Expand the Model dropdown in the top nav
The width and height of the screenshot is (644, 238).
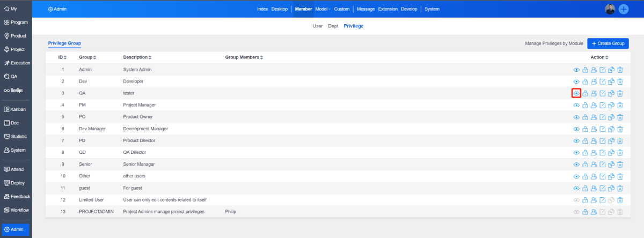point(323,9)
